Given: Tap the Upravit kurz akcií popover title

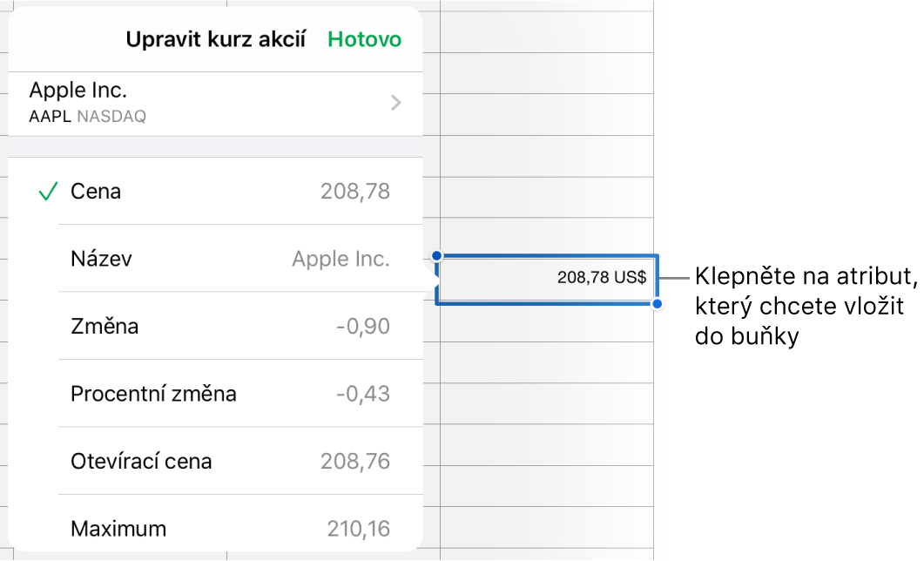Looking at the screenshot, I should coord(215,38).
